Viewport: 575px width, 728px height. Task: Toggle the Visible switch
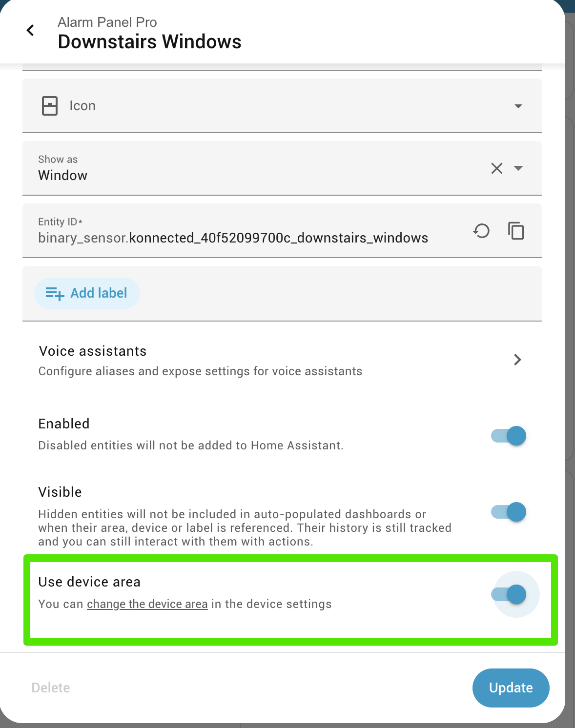(509, 512)
